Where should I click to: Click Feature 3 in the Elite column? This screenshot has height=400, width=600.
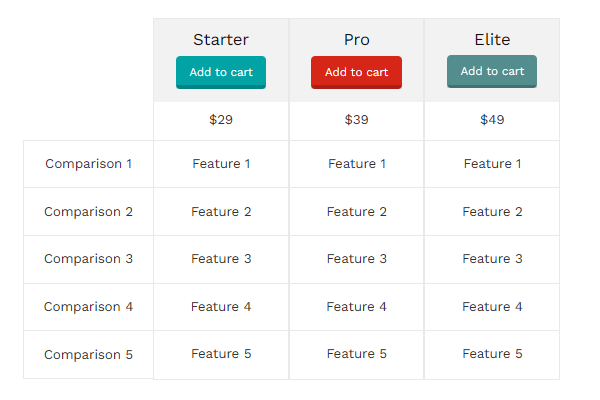click(492, 259)
